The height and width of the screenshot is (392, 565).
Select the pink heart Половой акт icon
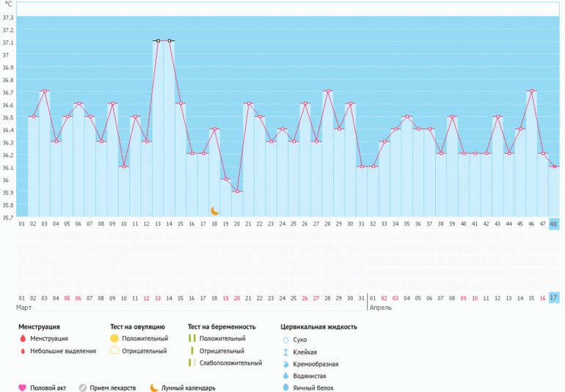tap(22, 388)
